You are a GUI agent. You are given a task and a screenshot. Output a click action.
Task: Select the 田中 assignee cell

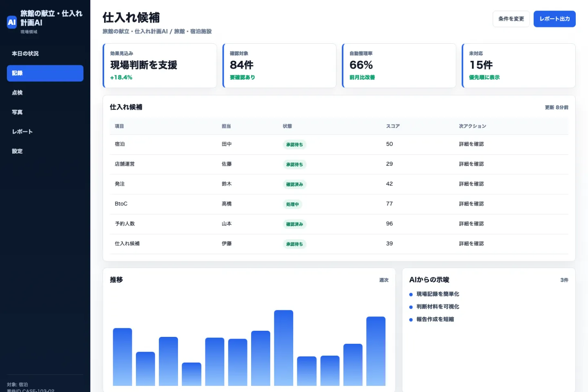(x=227, y=144)
